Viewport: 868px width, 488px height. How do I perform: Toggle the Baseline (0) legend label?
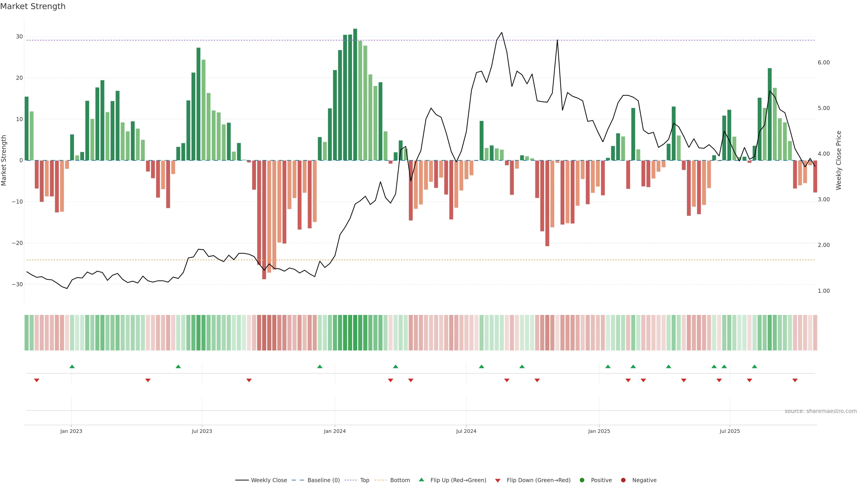[x=323, y=480]
